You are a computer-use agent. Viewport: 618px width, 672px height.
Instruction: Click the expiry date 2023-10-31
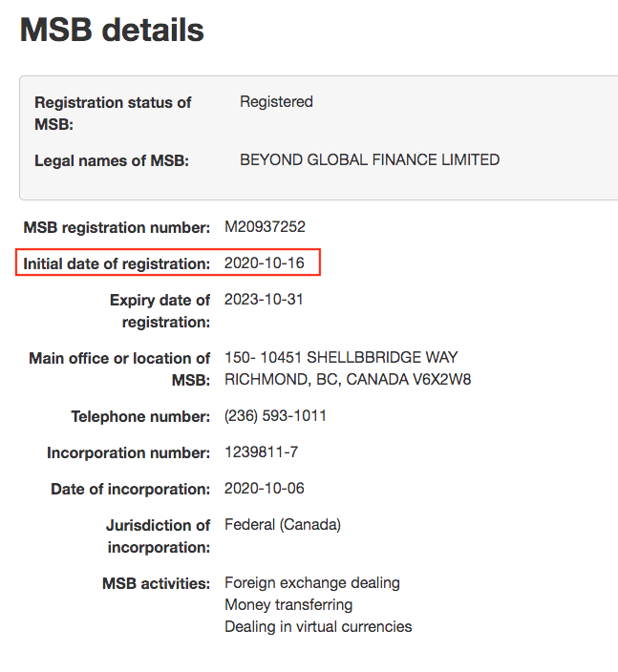tap(264, 299)
